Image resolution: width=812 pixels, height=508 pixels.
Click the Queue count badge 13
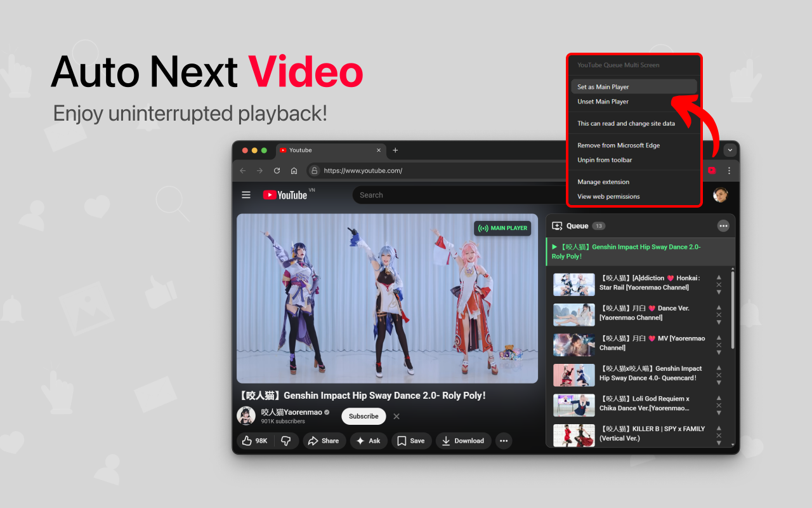pos(599,226)
